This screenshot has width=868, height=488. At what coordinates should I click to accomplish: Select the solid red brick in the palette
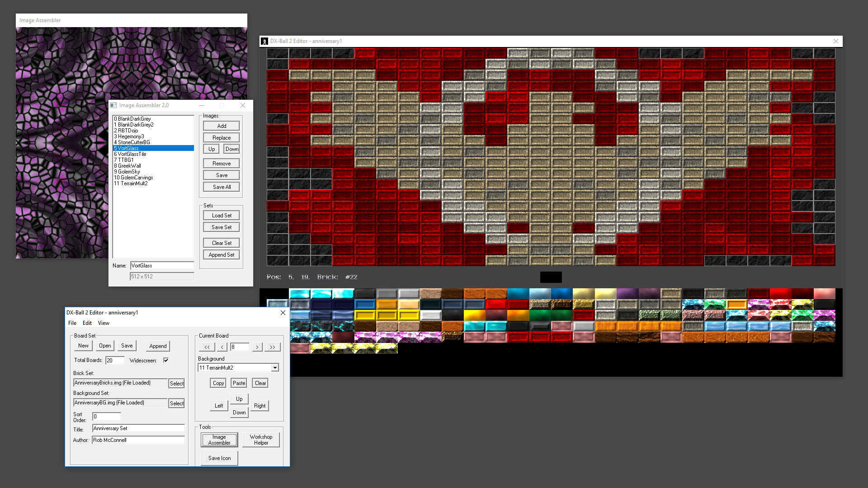496,305
